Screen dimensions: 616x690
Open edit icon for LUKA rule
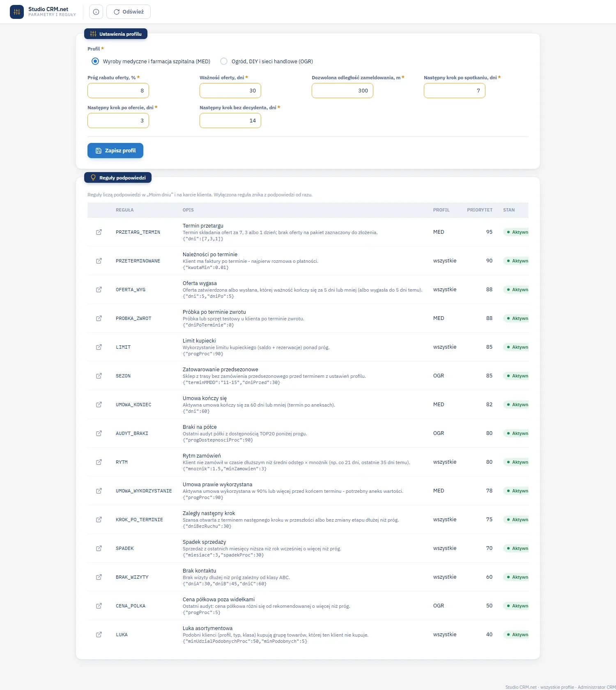(99, 635)
